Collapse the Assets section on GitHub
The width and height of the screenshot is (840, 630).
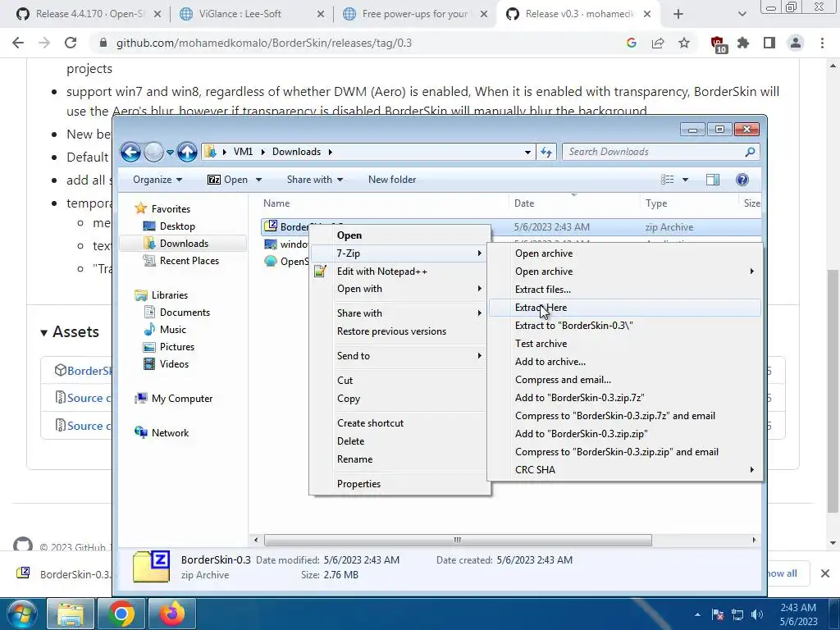tap(70, 331)
